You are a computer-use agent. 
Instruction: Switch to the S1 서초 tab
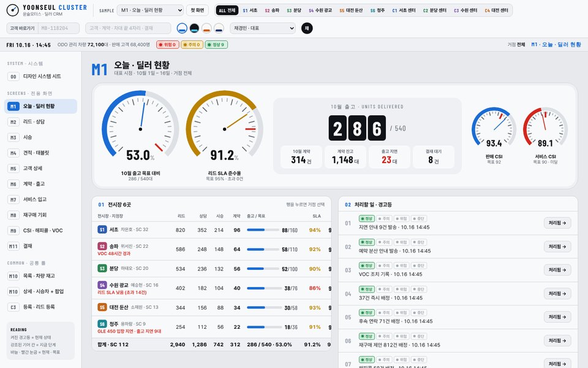click(250, 10)
